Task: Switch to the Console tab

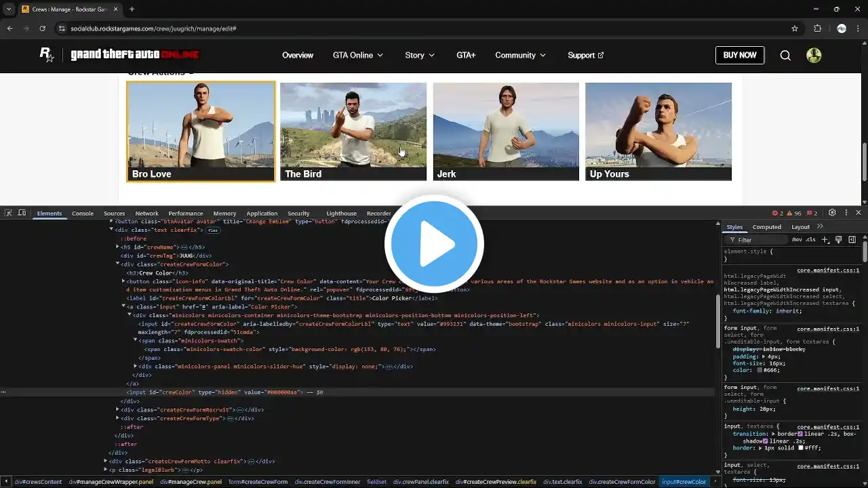Action: [83, 213]
